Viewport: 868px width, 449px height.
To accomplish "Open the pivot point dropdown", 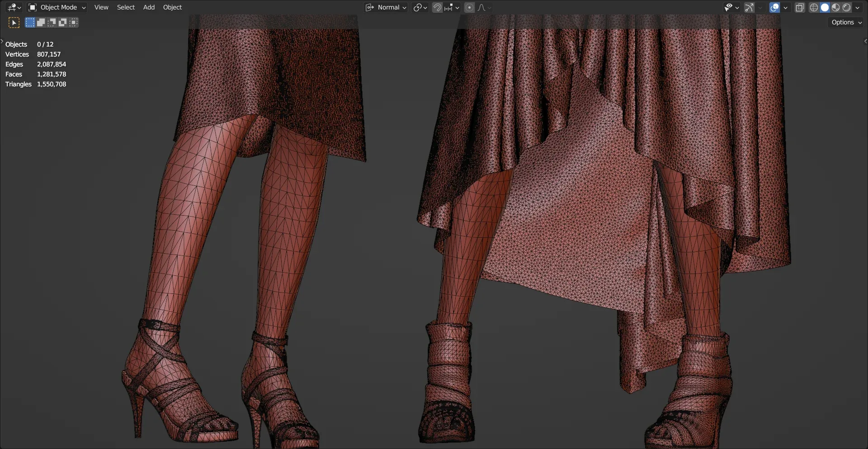I will point(420,7).
